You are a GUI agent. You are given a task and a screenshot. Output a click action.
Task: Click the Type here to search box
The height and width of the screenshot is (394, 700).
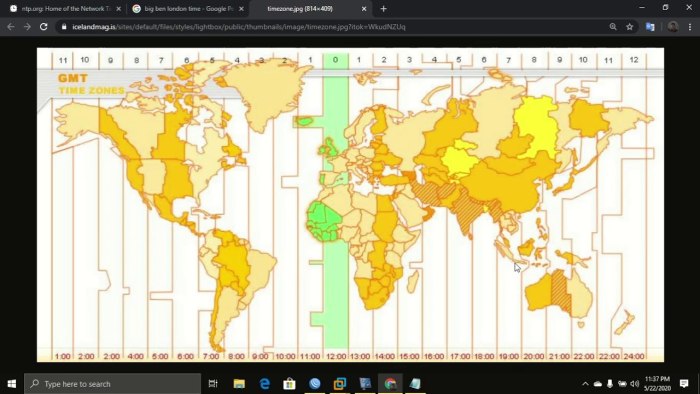pyautogui.click(x=112, y=384)
